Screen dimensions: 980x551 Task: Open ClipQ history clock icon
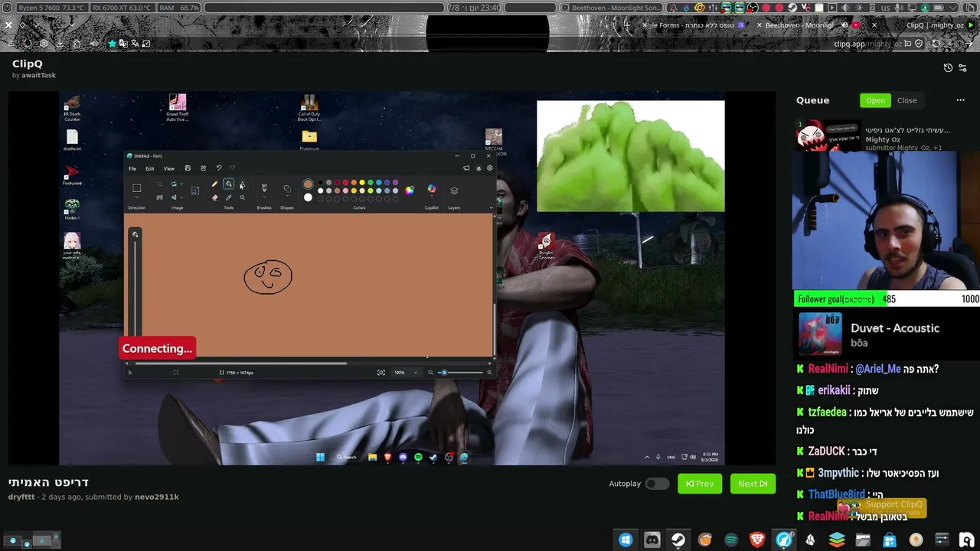point(948,68)
